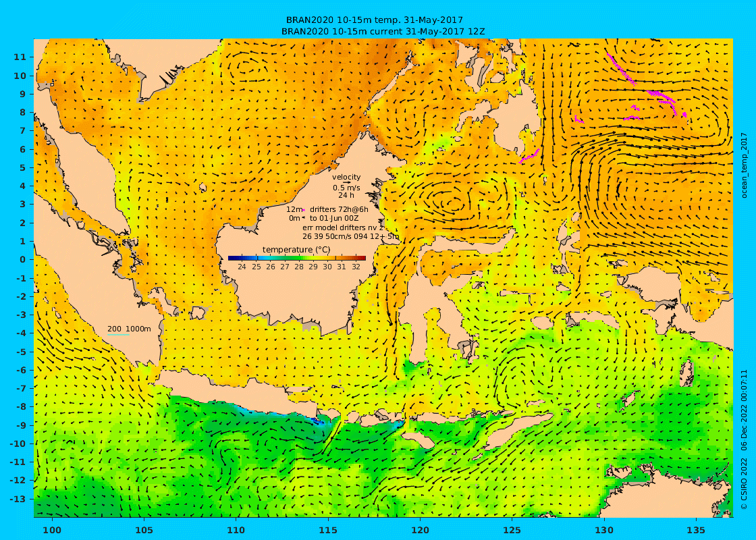Click the magenta '12m' drifter legend marker
This screenshot has width=756, height=540.
[304, 210]
